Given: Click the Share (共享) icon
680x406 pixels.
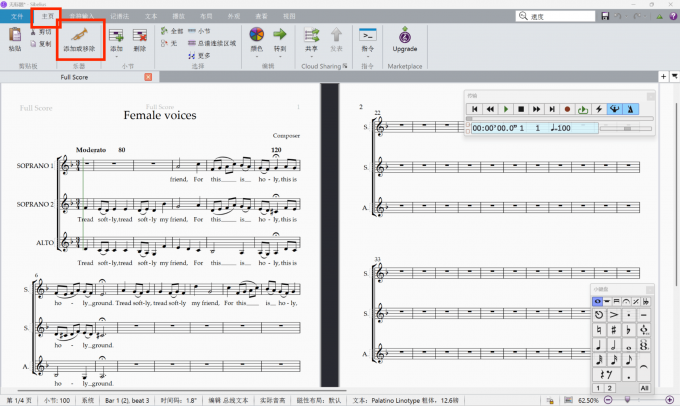Looking at the screenshot, I should pos(311,35).
